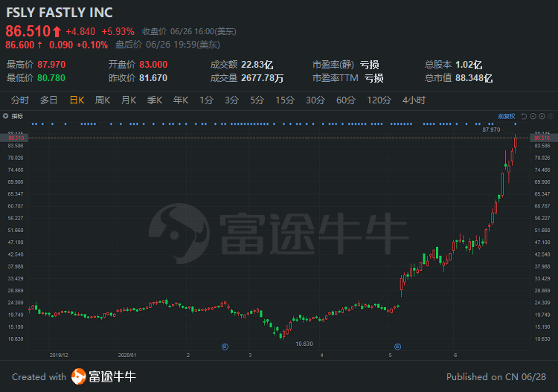Click the 最高价 87.970 header value
This screenshot has height=392, width=558.
coord(51,65)
